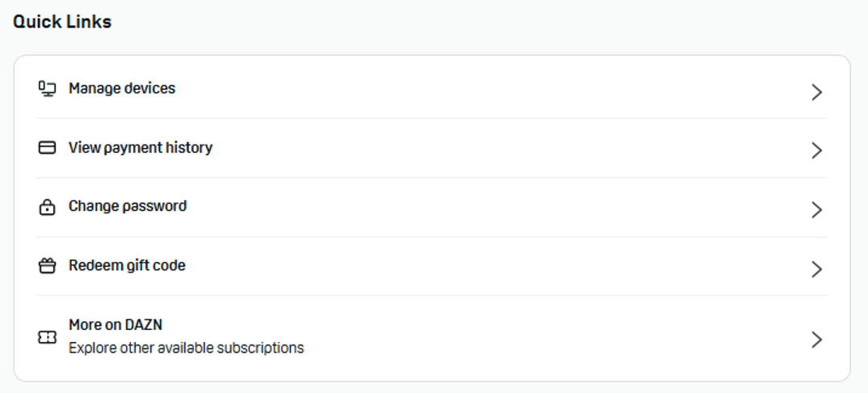
Task: Click the ticket icon beside More on DAZN
Action: (47, 338)
